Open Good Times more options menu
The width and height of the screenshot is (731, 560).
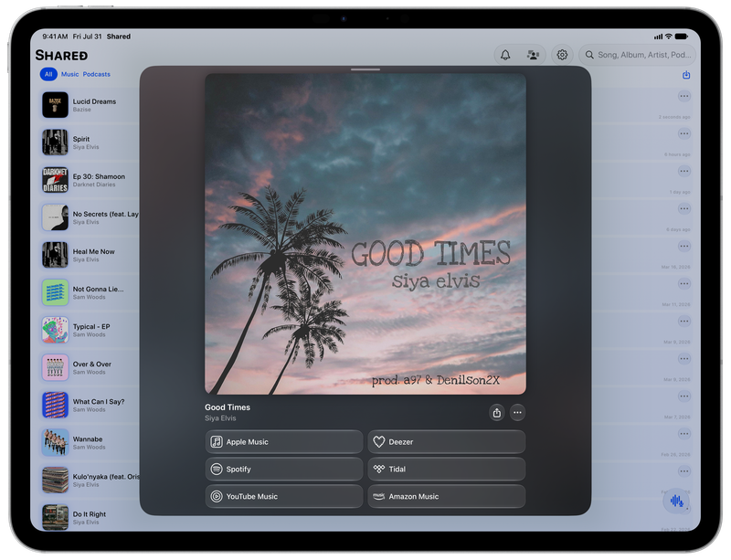(x=517, y=413)
